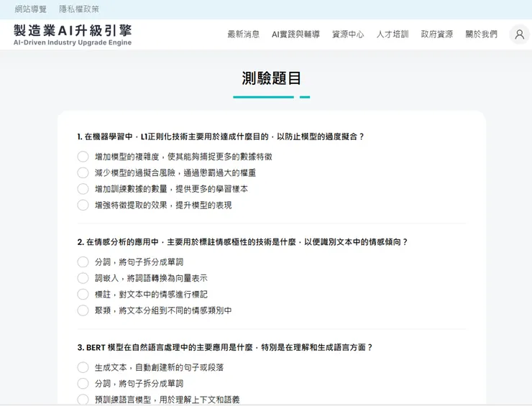Open the 隱私權政策 link
The height and width of the screenshot is (406, 532).
pos(79,9)
